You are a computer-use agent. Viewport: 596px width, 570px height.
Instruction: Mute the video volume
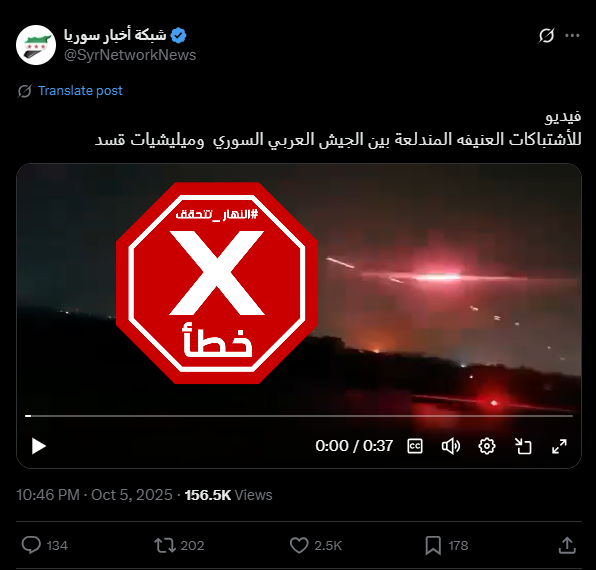[451, 446]
